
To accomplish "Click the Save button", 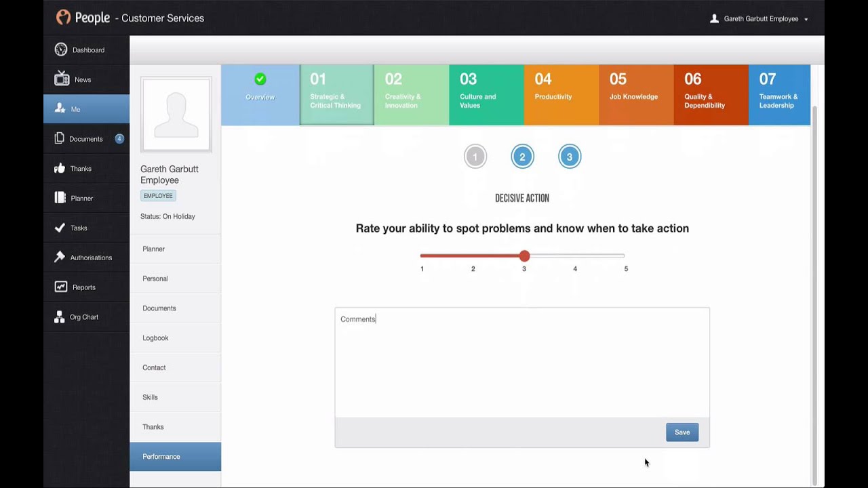I will click(682, 432).
